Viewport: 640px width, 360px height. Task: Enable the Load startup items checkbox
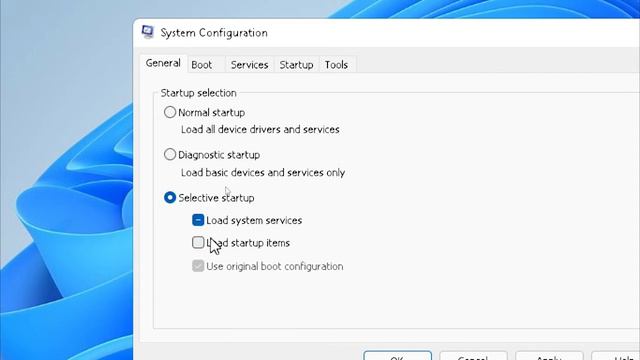click(198, 242)
